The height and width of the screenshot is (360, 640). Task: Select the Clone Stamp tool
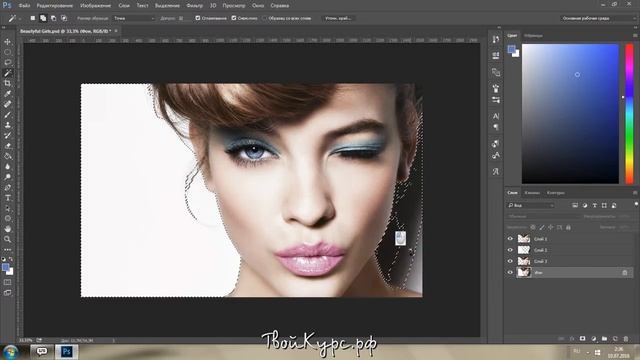point(7,125)
